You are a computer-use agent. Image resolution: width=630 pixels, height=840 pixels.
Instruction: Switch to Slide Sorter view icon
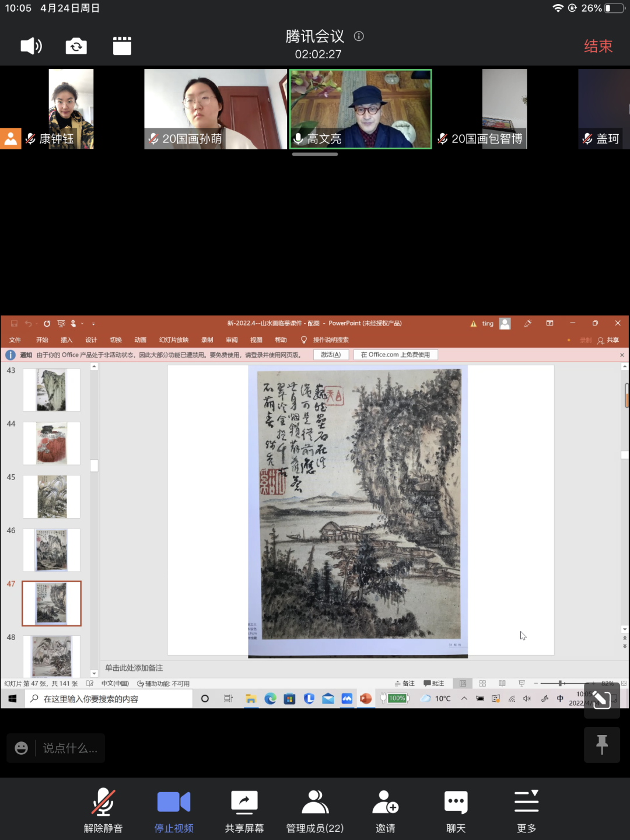[x=482, y=683]
